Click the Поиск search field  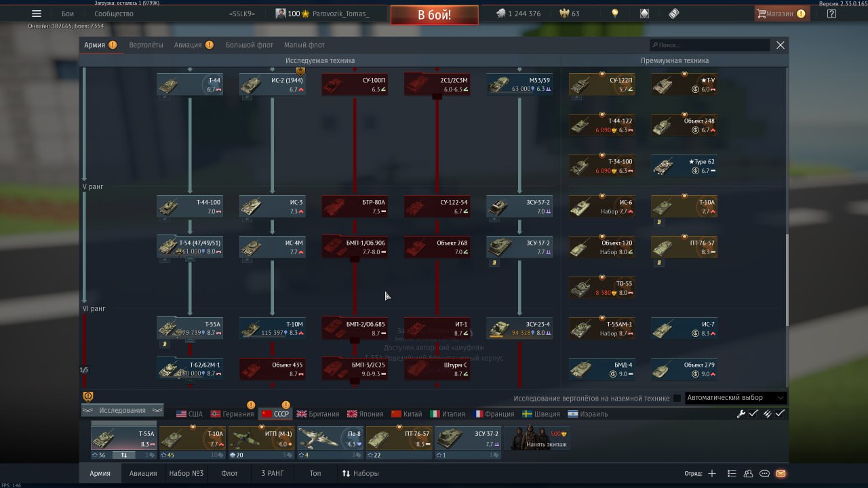coord(709,45)
